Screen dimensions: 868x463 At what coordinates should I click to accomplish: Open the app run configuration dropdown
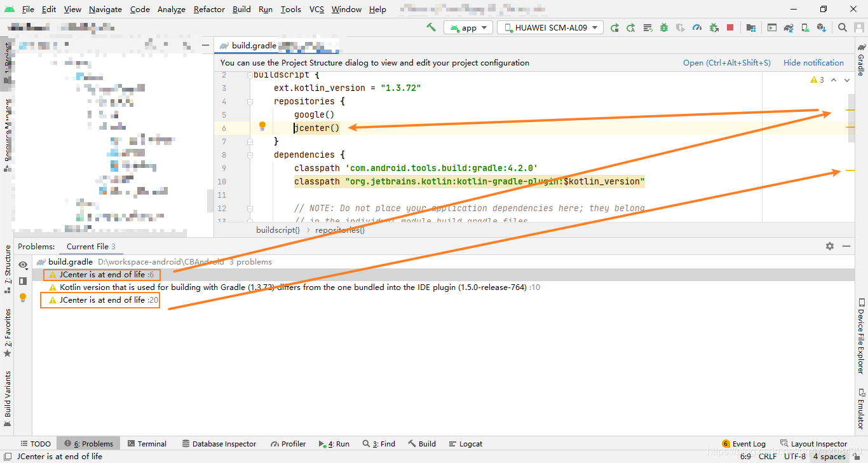[468, 27]
